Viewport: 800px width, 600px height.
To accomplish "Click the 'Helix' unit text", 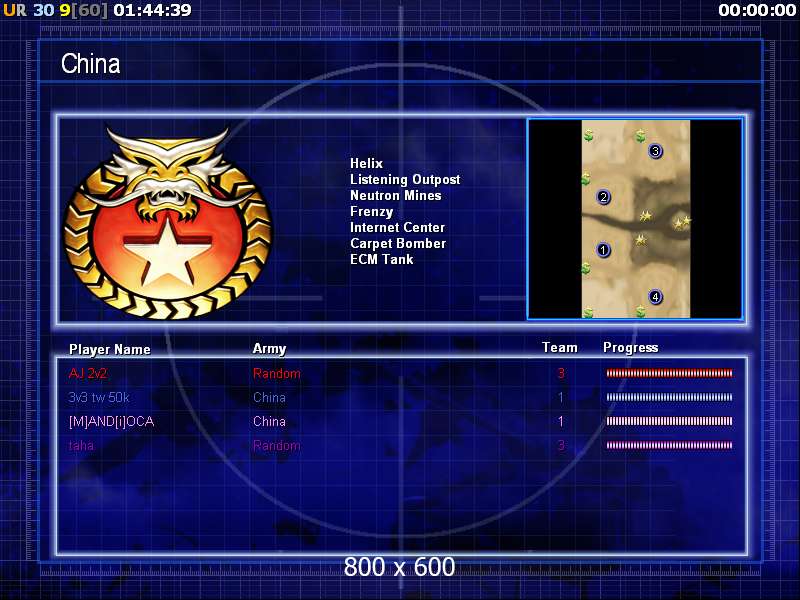I will [x=366, y=163].
